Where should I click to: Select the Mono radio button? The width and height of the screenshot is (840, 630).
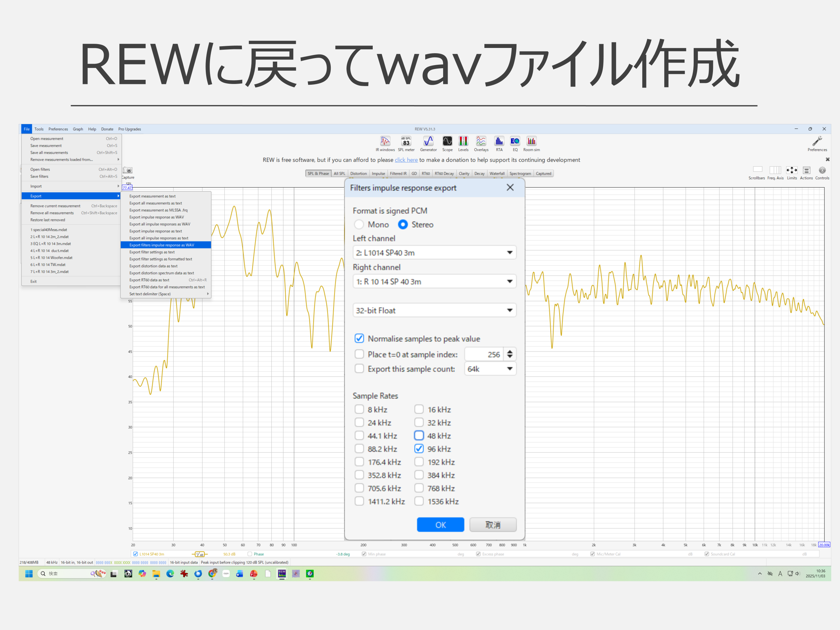pos(359,224)
